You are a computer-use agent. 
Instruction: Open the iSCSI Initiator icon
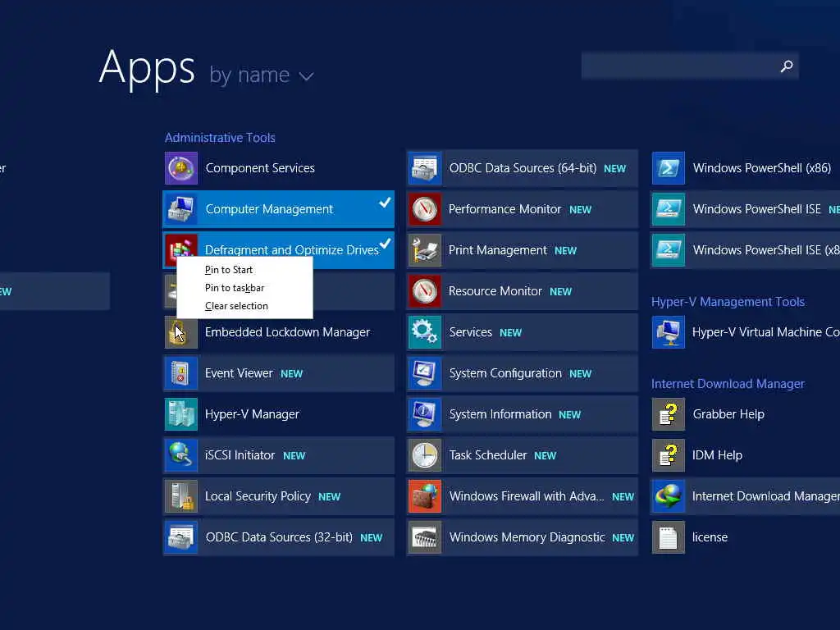(x=181, y=454)
